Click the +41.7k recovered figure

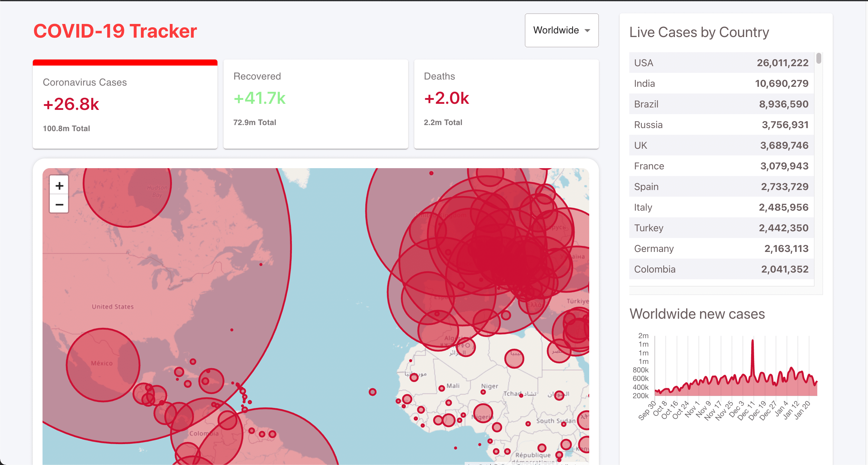259,98
